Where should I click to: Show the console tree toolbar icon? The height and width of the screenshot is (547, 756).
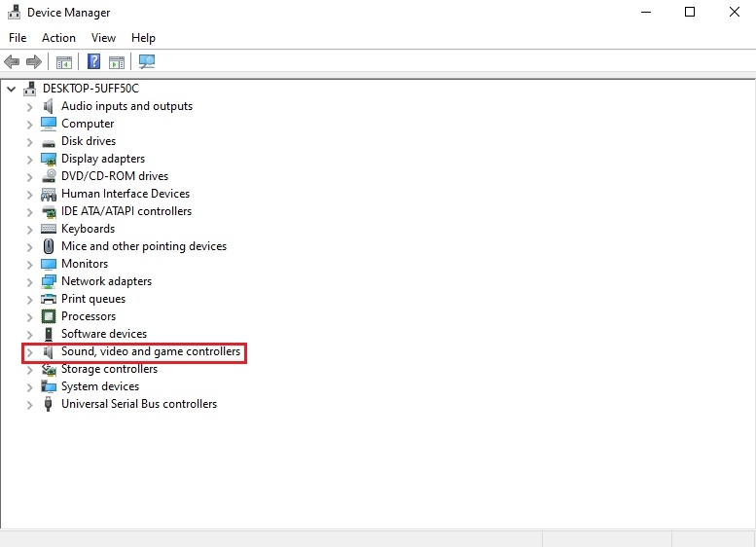click(x=63, y=61)
